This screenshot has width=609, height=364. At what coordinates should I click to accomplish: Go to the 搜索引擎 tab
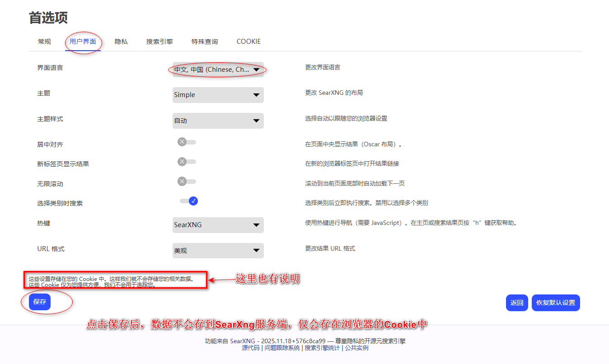[x=159, y=42]
